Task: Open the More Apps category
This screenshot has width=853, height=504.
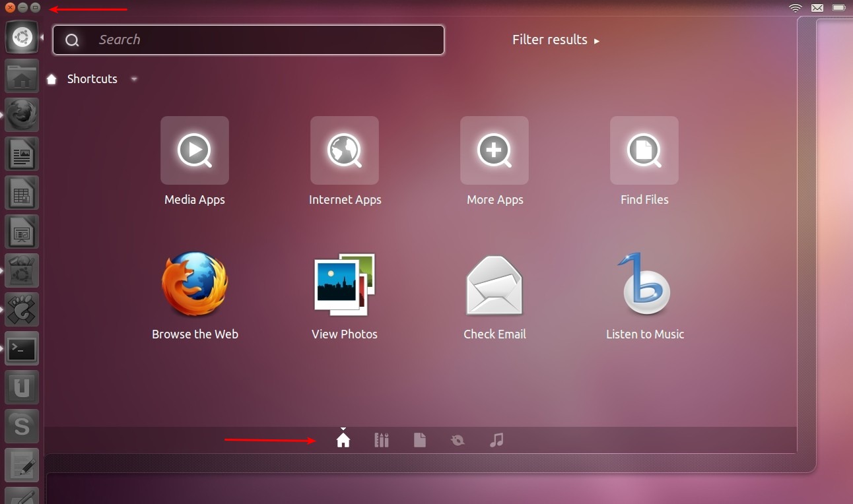Action: [494, 150]
